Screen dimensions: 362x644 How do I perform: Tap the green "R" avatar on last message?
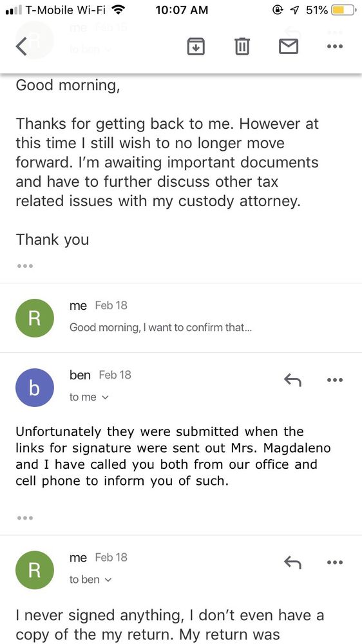tap(35, 570)
